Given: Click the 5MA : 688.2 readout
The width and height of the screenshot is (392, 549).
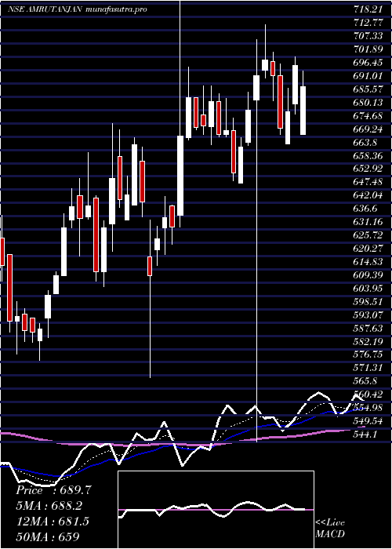Looking at the screenshot, I should (51, 506).
